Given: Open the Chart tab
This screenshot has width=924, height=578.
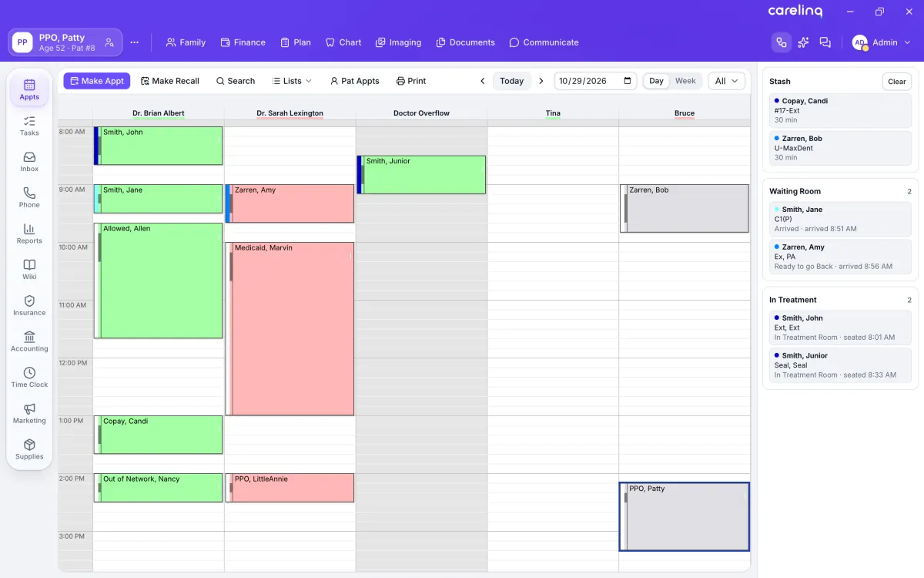Looking at the screenshot, I should click(x=343, y=42).
